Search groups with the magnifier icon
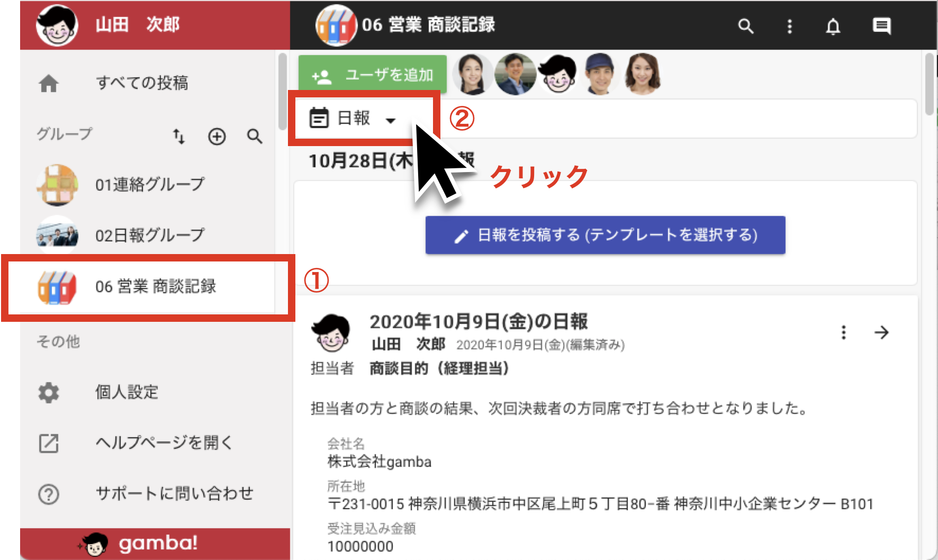The height and width of the screenshot is (560, 938). point(255,137)
